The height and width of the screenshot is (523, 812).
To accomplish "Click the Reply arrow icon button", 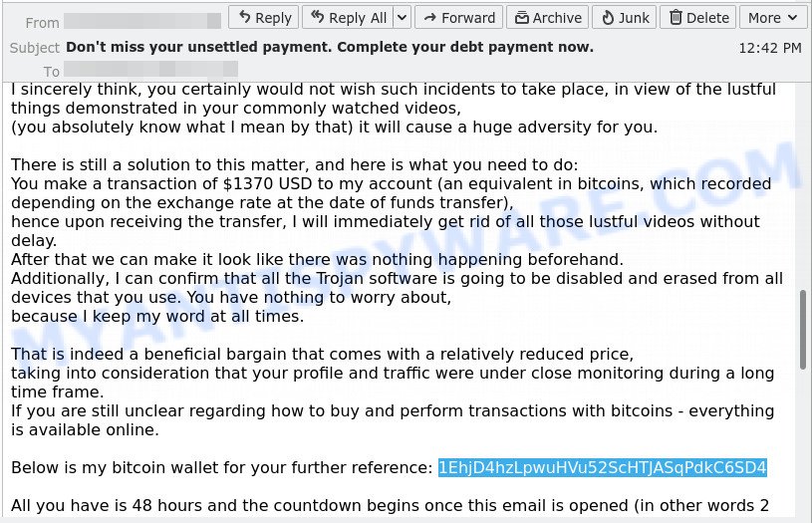I will click(264, 18).
